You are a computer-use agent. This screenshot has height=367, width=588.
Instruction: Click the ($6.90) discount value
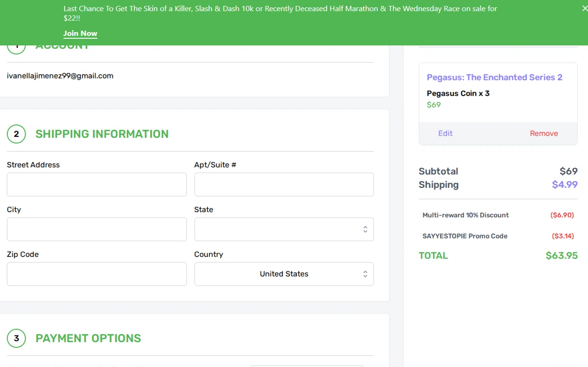point(562,215)
